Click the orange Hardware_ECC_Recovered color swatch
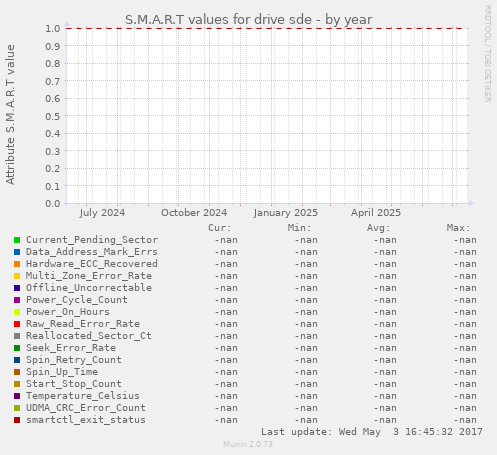Screen dimensions: 497x455 pos(17,264)
